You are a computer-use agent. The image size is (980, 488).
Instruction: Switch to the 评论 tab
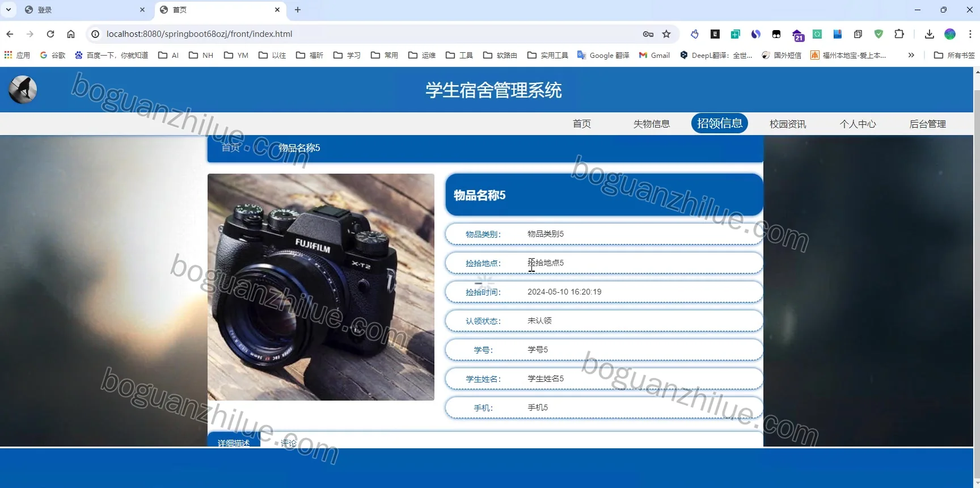[x=289, y=442]
